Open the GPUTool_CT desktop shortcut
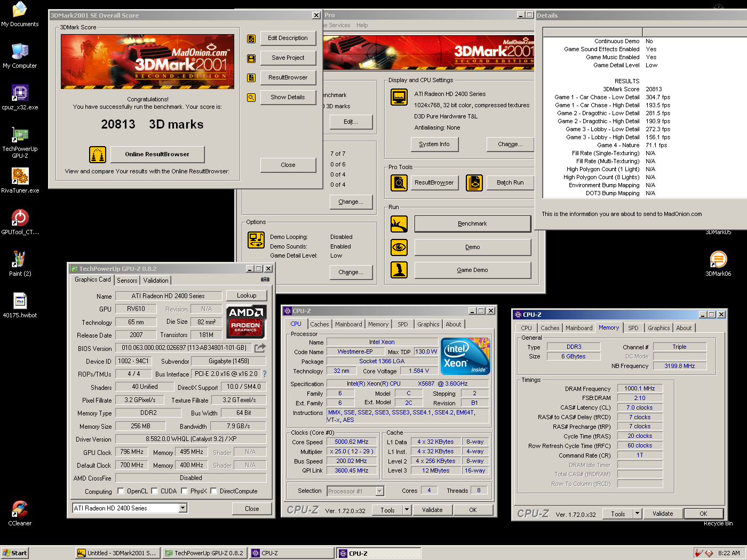 (x=20, y=222)
